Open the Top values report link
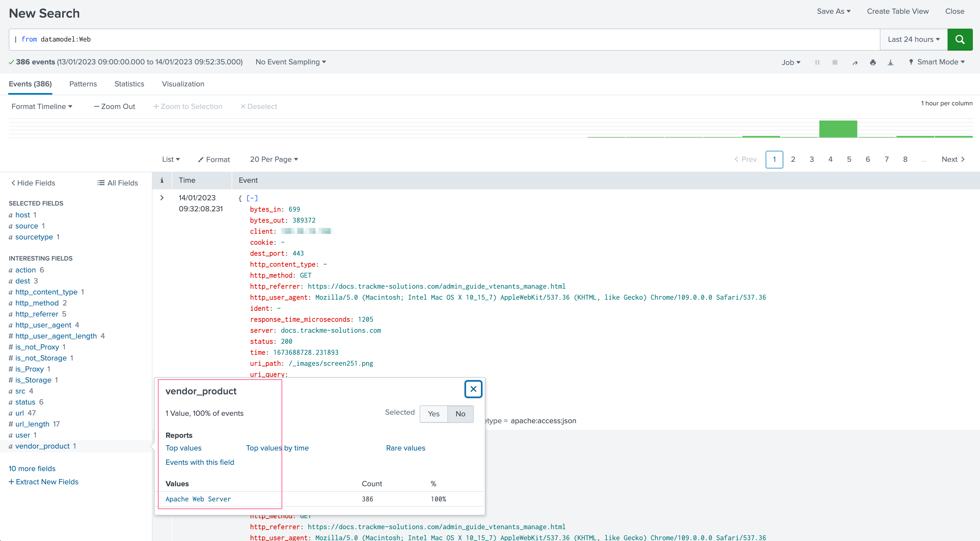The width and height of the screenshot is (980, 541). click(x=183, y=448)
